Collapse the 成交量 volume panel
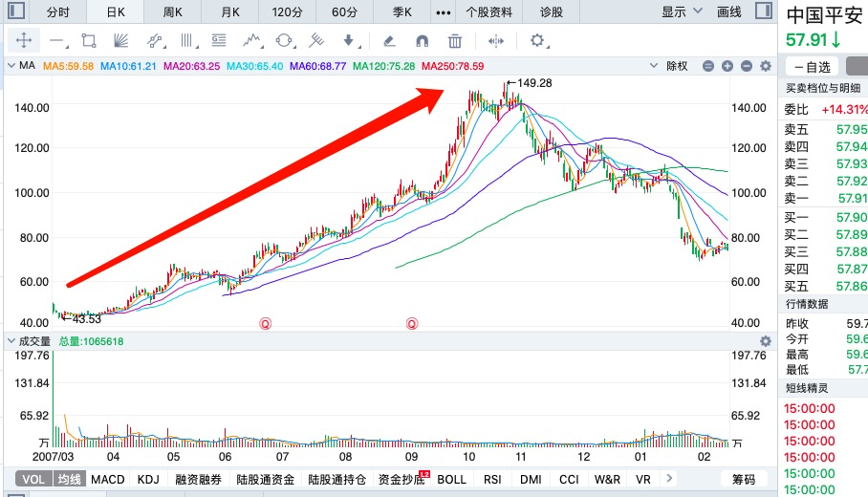This screenshot has height=497, width=868. (x=11, y=341)
